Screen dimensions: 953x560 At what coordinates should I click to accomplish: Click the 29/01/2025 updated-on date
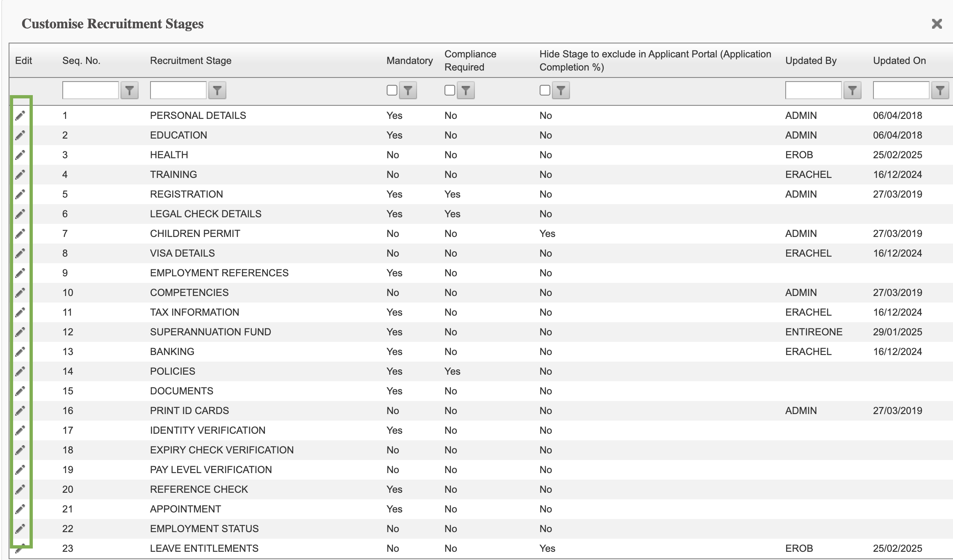pyautogui.click(x=898, y=332)
